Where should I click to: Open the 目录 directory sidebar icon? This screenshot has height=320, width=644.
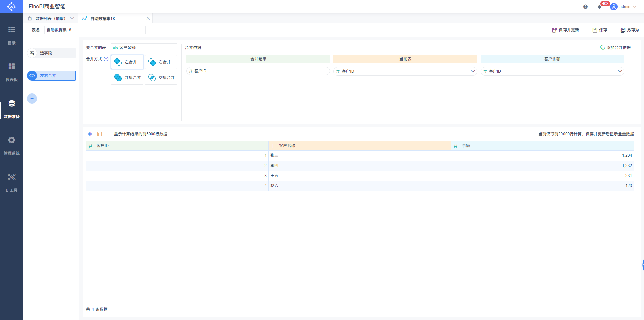12,29
